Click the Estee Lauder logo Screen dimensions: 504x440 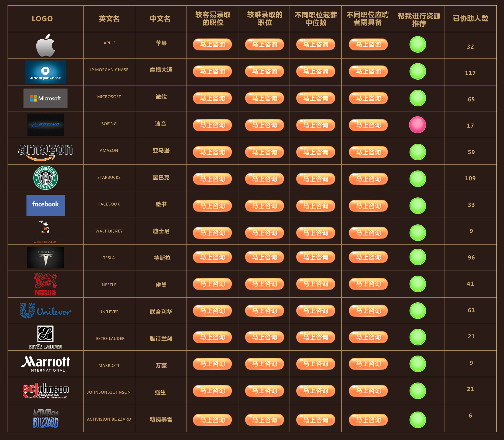click(x=45, y=337)
